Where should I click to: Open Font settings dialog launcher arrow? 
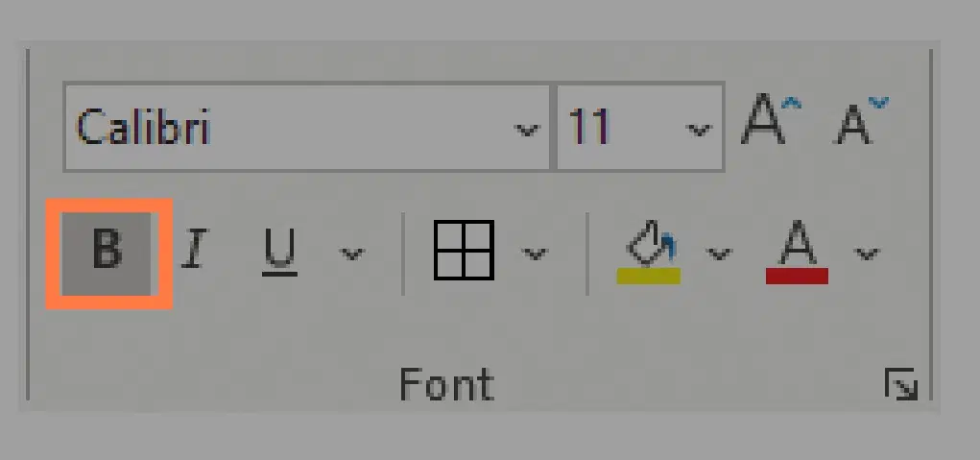pos(901,384)
